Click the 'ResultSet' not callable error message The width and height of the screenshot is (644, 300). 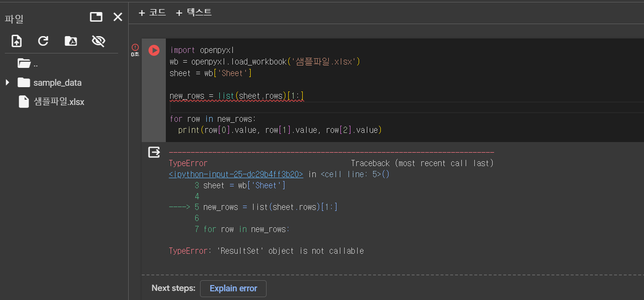pos(266,251)
